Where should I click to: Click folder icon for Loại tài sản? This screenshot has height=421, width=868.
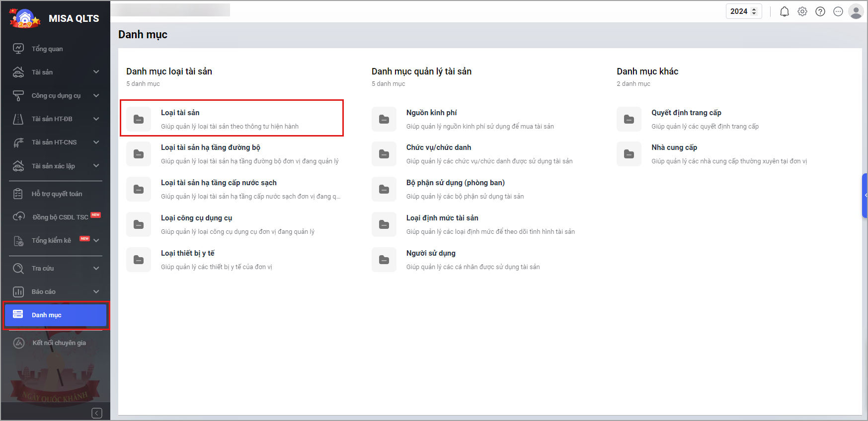tap(139, 119)
